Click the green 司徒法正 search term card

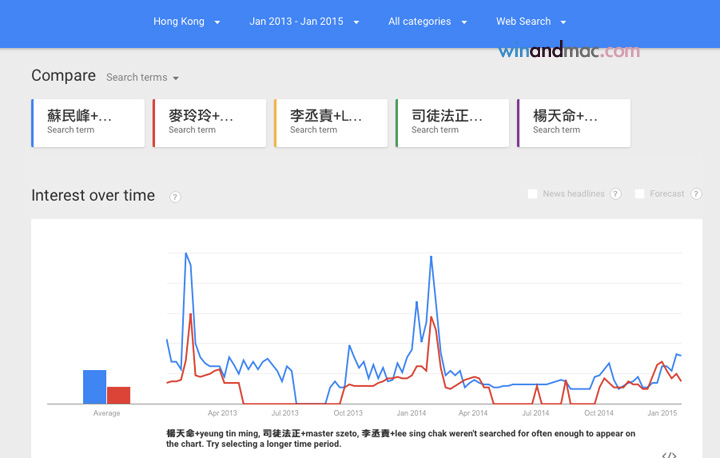(x=453, y=123)
